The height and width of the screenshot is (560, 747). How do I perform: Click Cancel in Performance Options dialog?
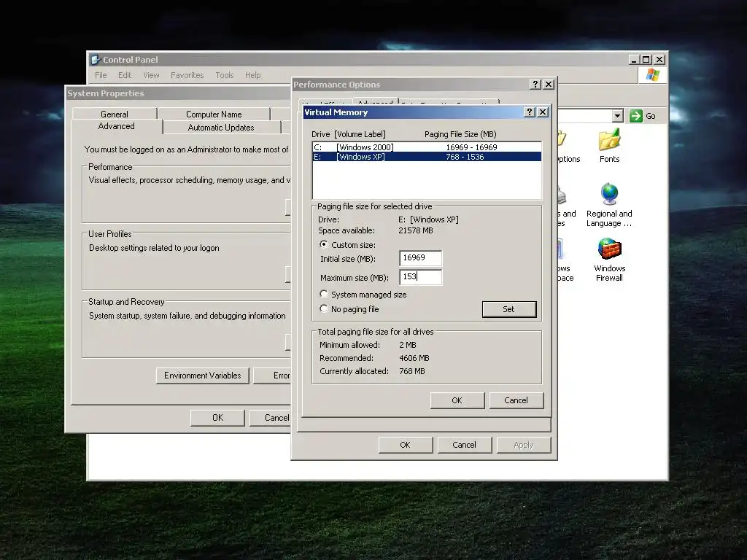pos(465,445)
